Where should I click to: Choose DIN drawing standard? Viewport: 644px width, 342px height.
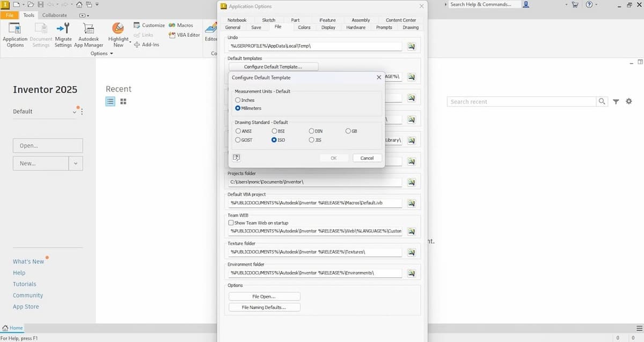coord(316,131)
